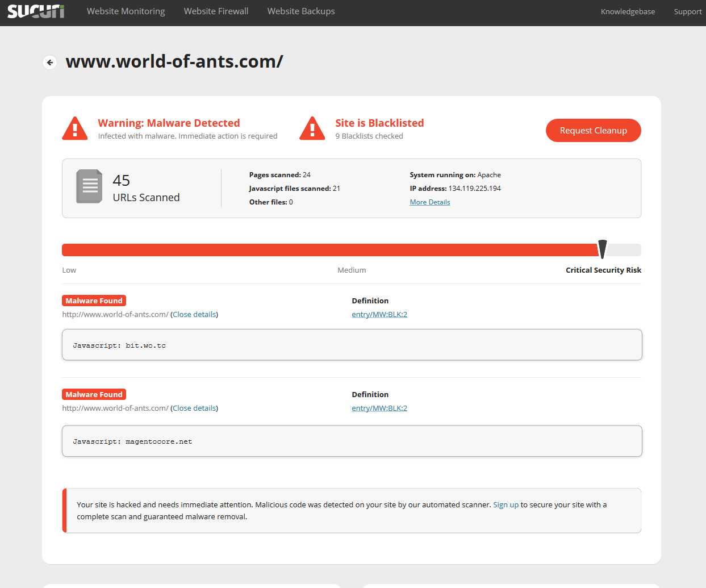The height and width of the screenshot is (588, 706).
Task: Click the first Malware Found red badge
Action: click(x=94, y=301)
